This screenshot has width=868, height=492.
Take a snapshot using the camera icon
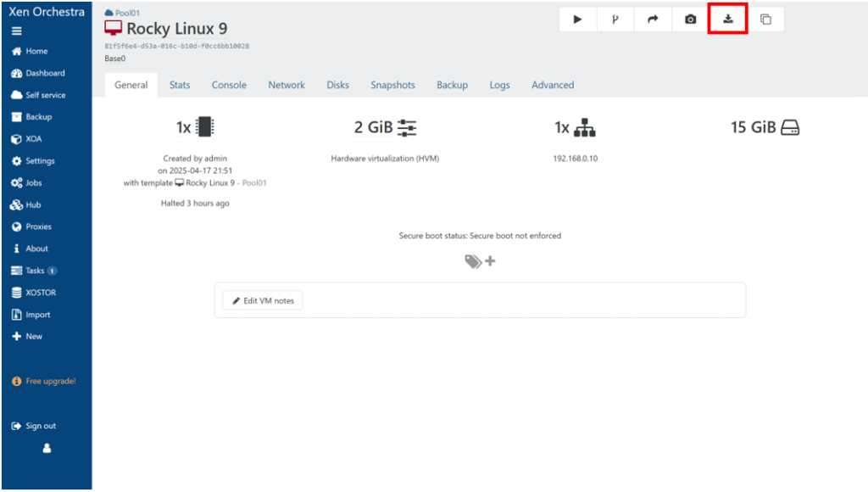[690, 20]
